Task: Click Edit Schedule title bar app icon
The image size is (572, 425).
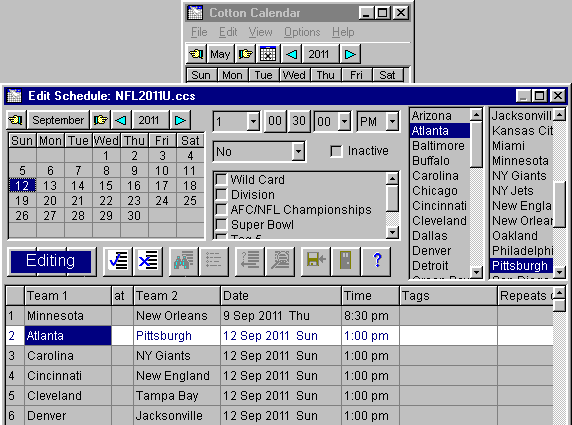Action: click(15, 96)
